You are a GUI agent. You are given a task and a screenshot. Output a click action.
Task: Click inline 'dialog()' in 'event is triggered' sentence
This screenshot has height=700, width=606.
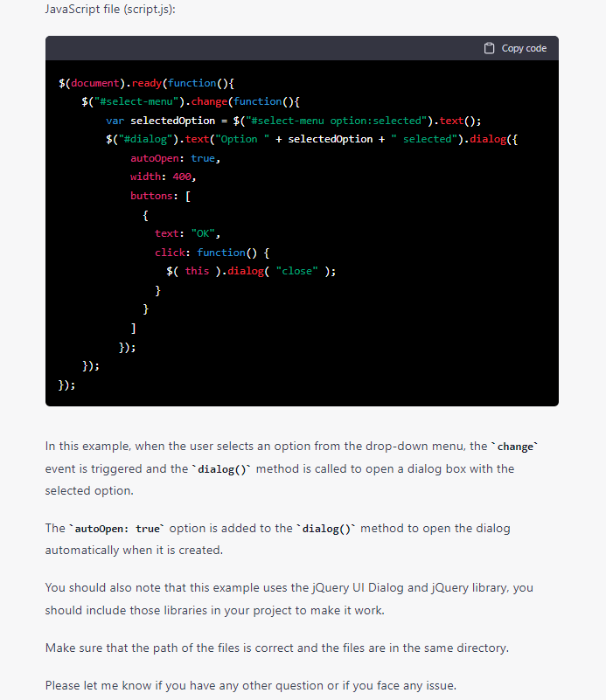click(221, 469)
